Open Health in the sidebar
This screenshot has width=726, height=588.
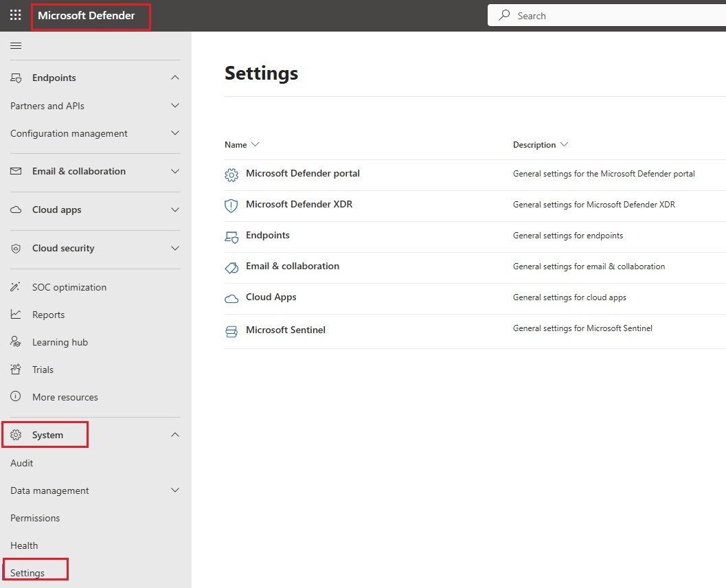coord(24,545)
